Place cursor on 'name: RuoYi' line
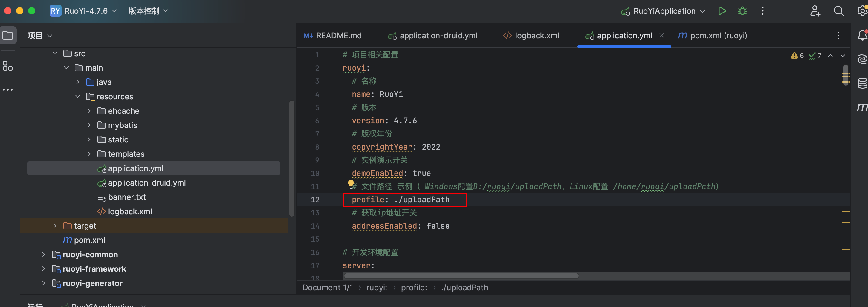Screen dimensions: 868x307 tap(377, 95)
